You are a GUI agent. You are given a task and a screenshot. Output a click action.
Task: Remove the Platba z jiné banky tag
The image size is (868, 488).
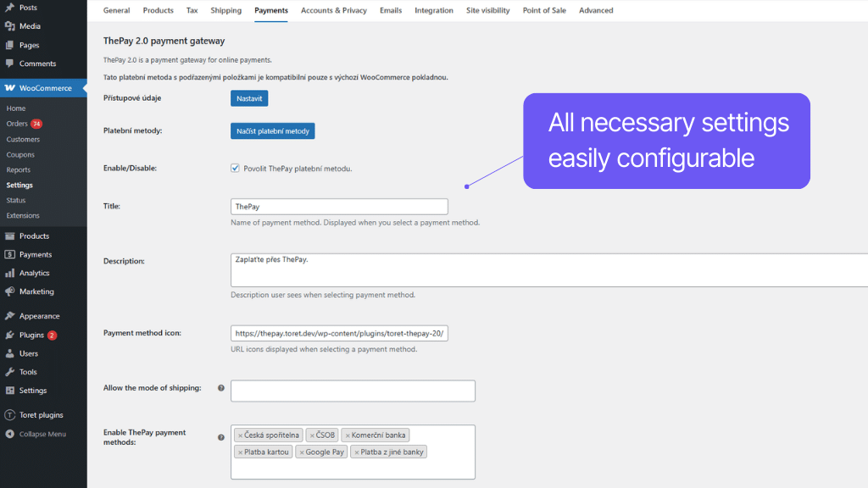357,452
